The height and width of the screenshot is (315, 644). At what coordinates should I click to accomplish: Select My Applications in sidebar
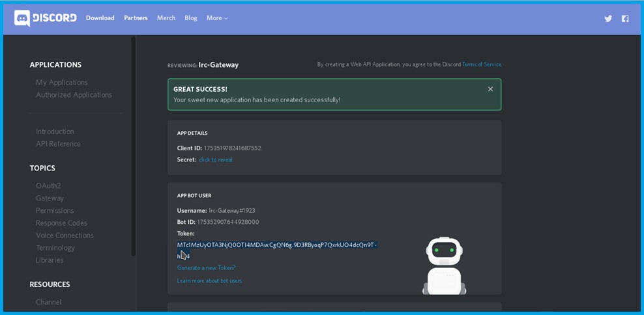pos(62,82)
